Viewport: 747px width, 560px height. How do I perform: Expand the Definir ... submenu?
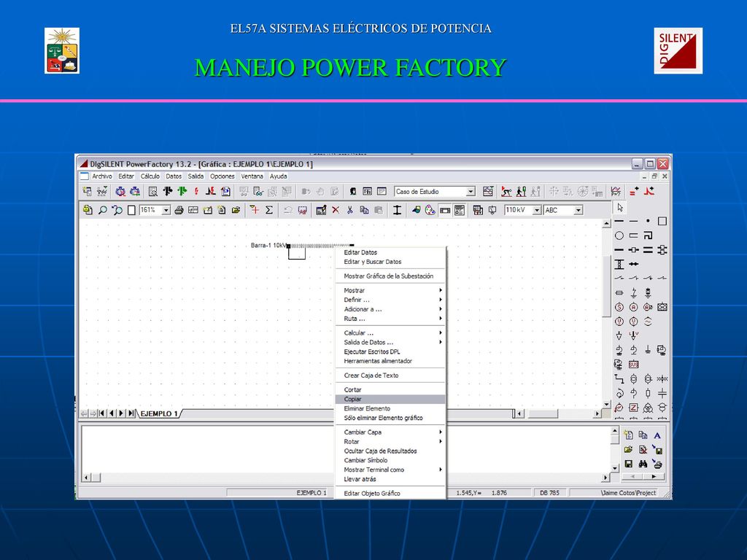click(390, 300)
